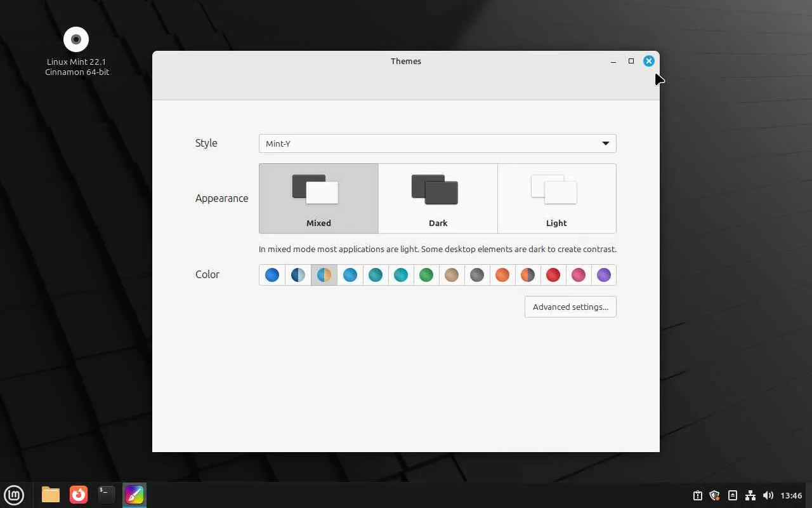This screenshot has width=812, height=508.
Task: Choose the Dark appearance option
Action: pos(438,198)
